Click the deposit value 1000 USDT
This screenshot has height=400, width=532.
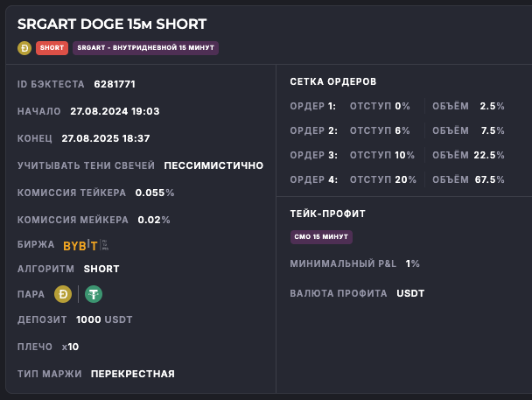(x=104, y=319)
